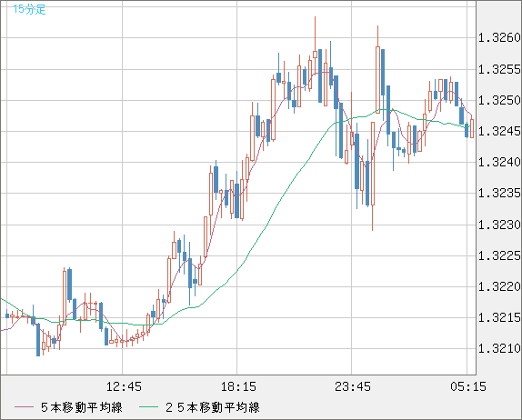The width and height of the screenshot is (522, 420).
Task: Click the 23:45 time axis label
Action: (353, 386)
